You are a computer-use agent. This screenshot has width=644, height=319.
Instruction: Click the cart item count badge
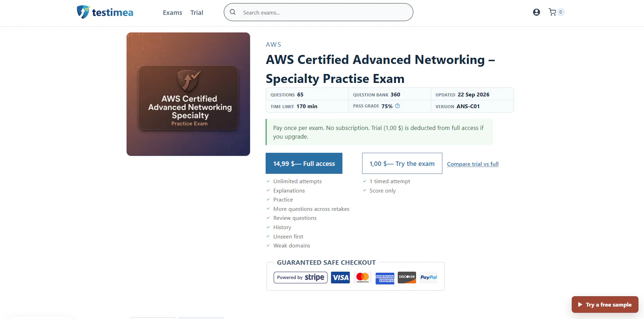[x=561, y=12]
